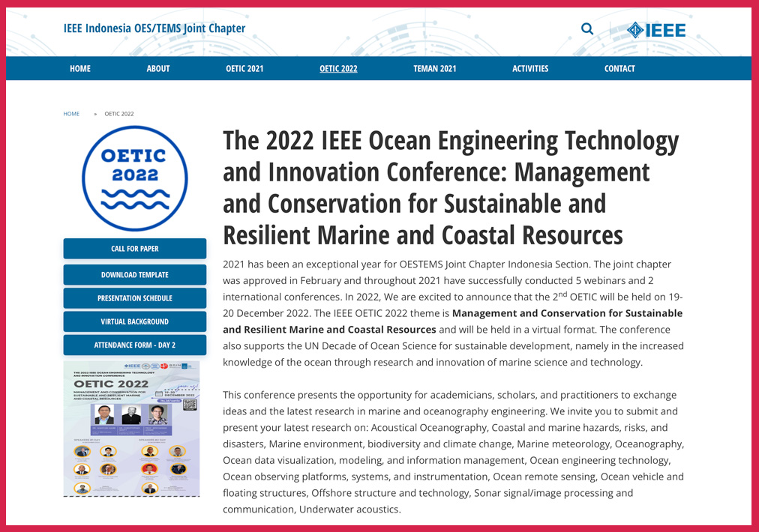
Task: Open the PRESENTATION SCHEDULE button
Action: point(135,298)
